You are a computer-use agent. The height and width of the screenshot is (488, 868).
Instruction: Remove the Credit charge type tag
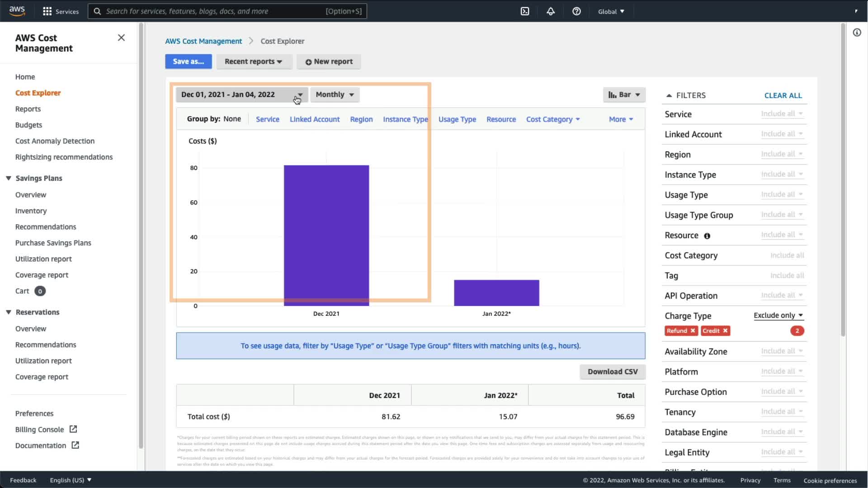point(725,331)
